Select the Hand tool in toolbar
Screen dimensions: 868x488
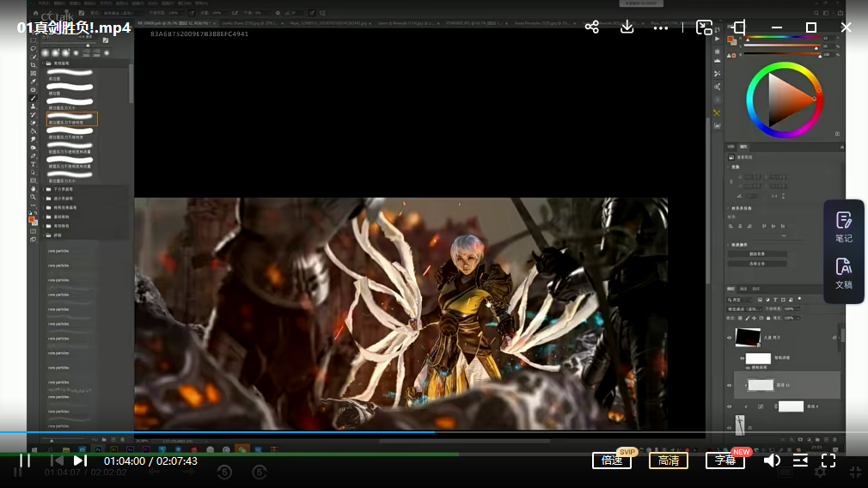pos(34,189)
